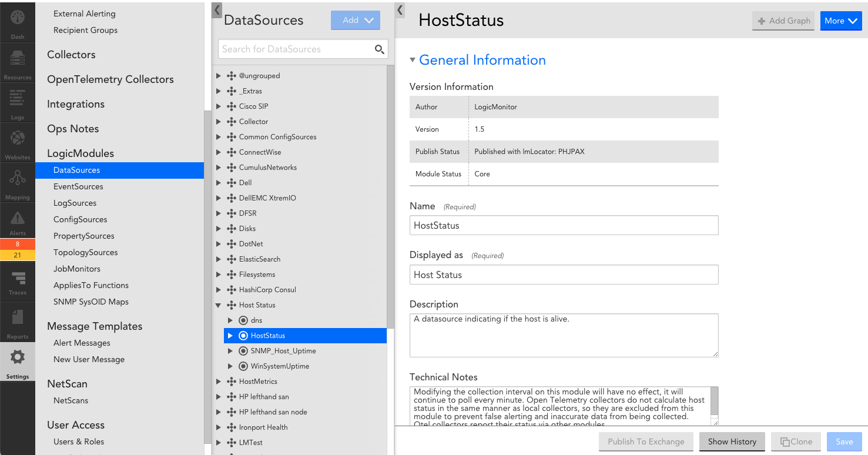Click the Save button

844,441
